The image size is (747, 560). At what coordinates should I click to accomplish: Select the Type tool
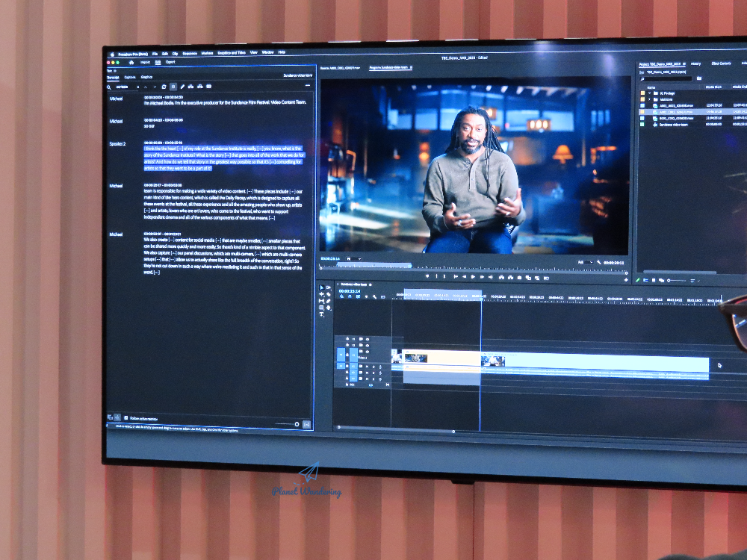321,314
